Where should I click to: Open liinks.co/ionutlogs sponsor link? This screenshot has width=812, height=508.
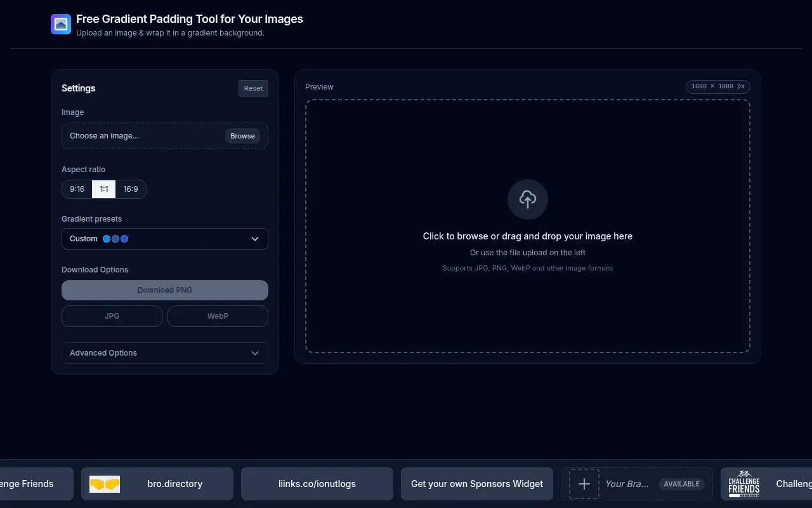[x=317, y=484]
